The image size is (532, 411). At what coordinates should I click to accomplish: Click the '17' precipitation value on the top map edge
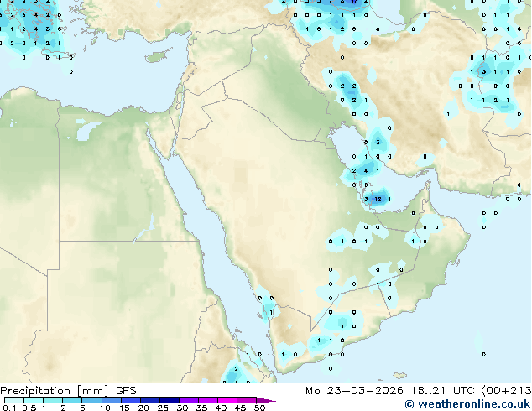tap(354, 2)
